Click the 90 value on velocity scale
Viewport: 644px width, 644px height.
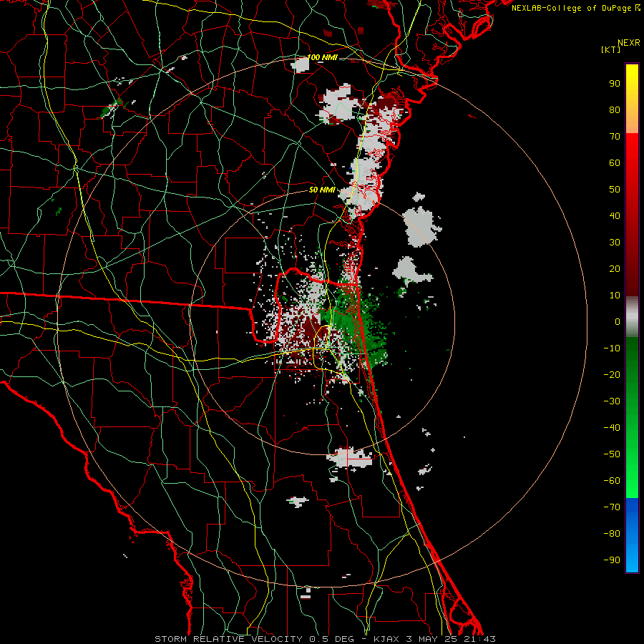tap(615, 84)
